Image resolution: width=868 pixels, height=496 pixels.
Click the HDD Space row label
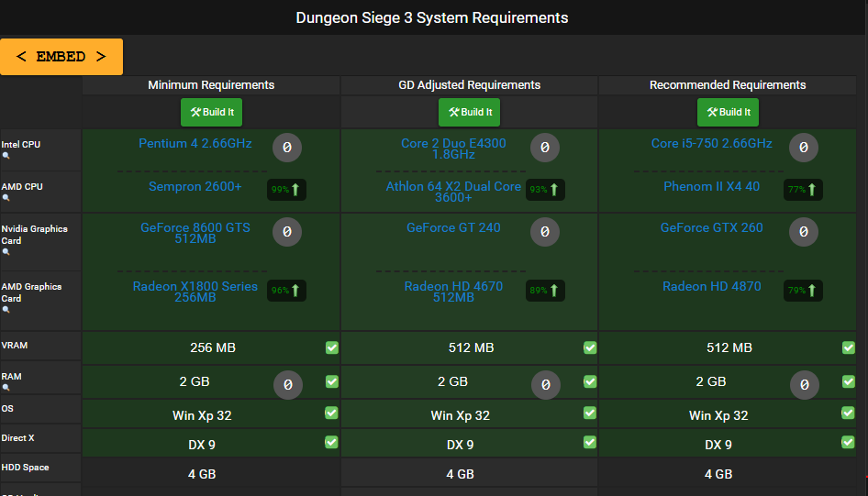25,468
